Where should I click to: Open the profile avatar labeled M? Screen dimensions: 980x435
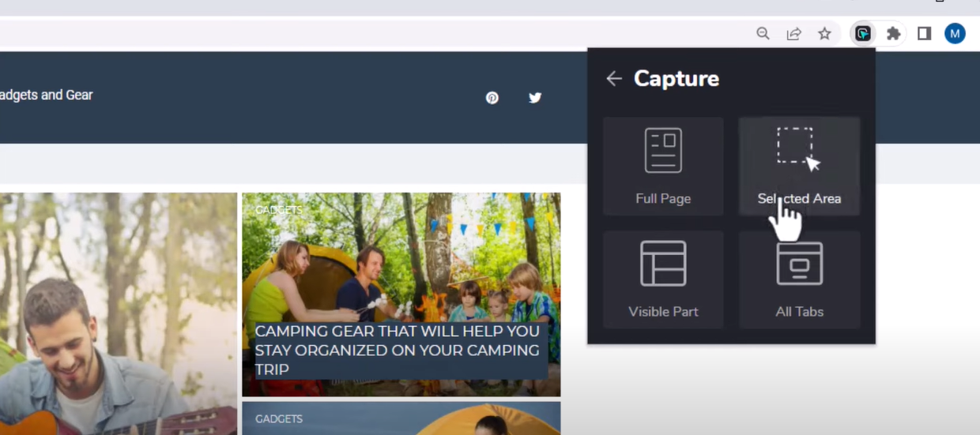955,33
